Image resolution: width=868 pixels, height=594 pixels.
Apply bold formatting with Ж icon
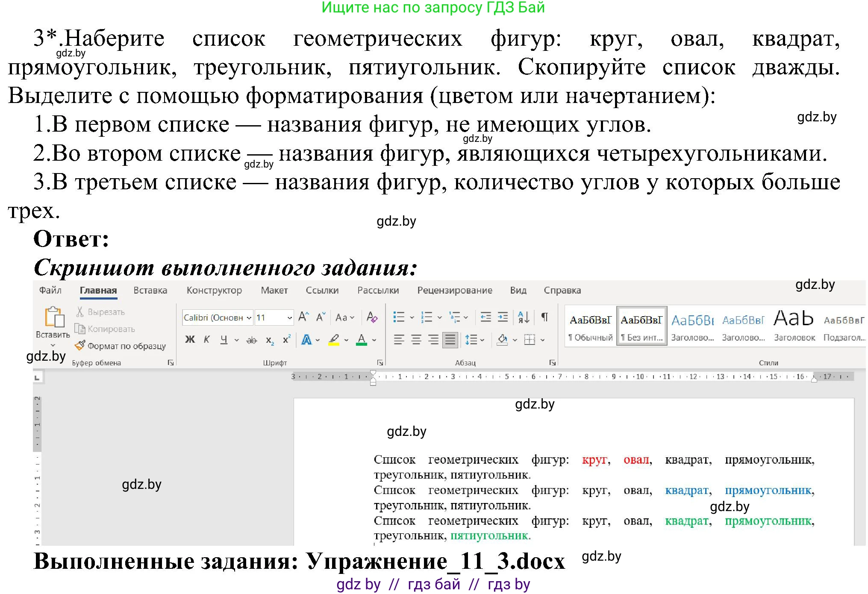(x=191, y=340)
